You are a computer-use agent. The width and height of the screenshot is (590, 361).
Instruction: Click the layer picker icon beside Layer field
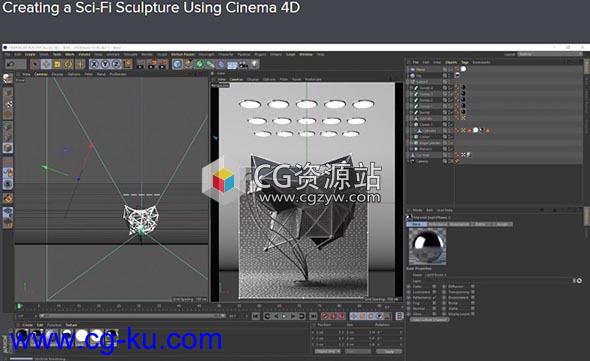(579, 281)
